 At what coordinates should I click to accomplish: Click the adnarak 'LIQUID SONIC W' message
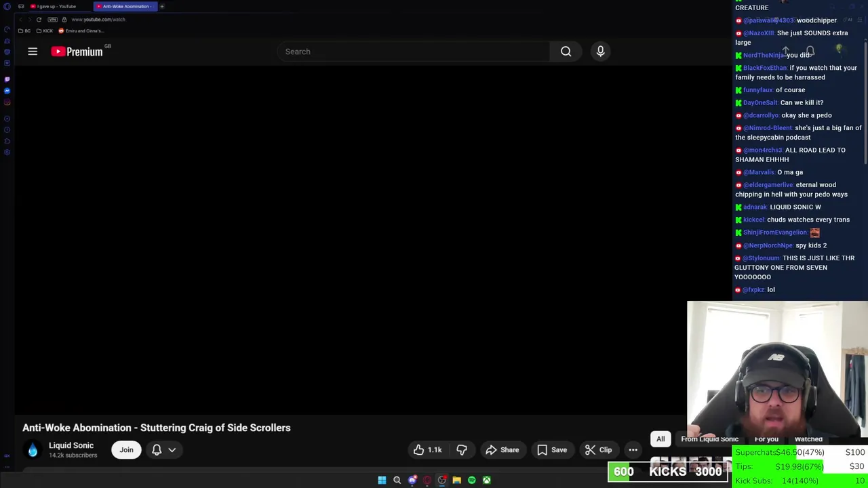(778, 207)
